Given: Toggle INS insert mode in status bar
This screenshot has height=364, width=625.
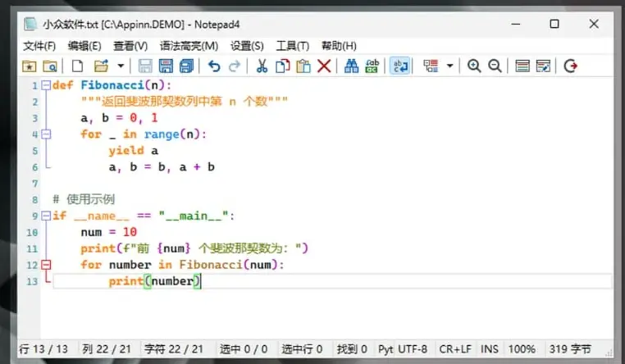Looking at the screenshot, I should click(490, 349).
